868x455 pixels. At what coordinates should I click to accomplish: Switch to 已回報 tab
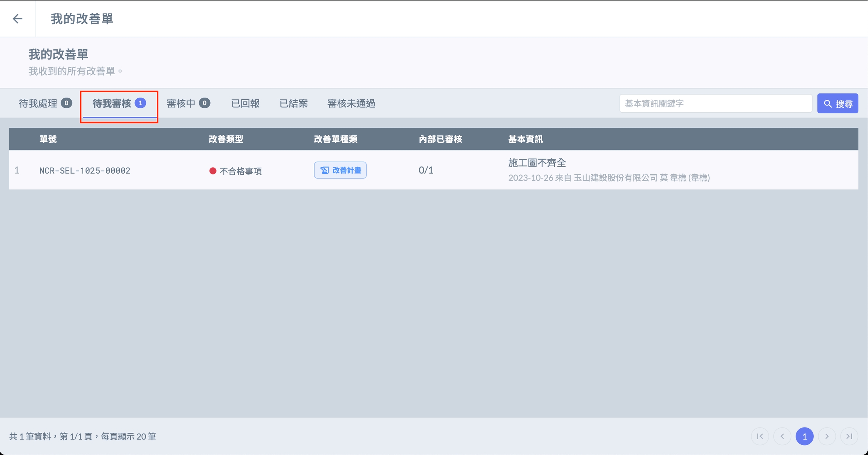point(245,103)
